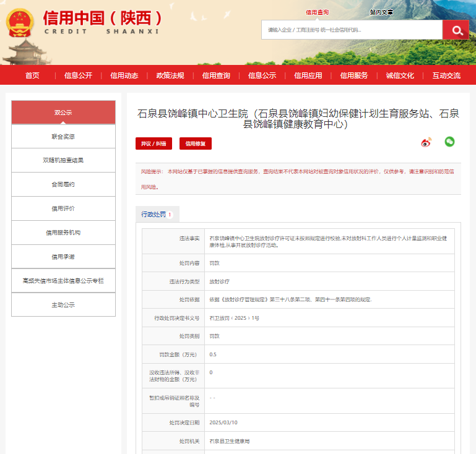Click the 风险提示 warning notice text
This screenshot has width=476, height=454.
coord(298,179)
